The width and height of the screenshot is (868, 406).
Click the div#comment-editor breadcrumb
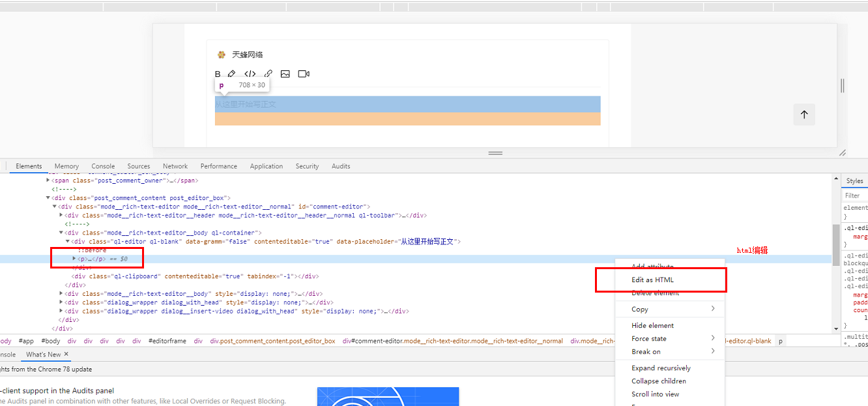tap(453, 341)
